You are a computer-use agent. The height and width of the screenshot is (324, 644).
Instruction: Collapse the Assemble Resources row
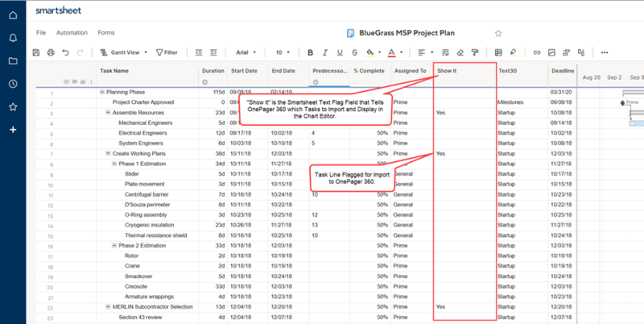[x=108, y=113]
